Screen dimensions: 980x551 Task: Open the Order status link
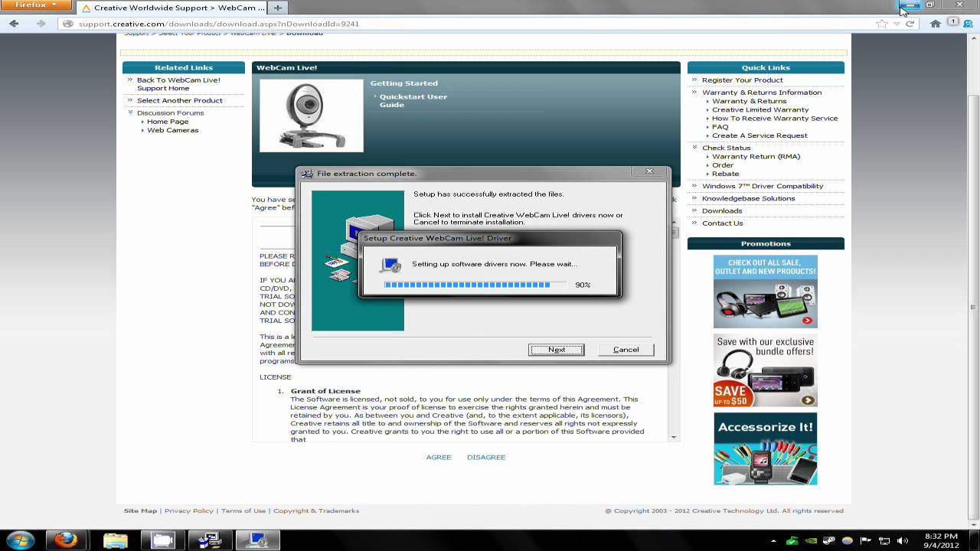[x=722, y=165]
